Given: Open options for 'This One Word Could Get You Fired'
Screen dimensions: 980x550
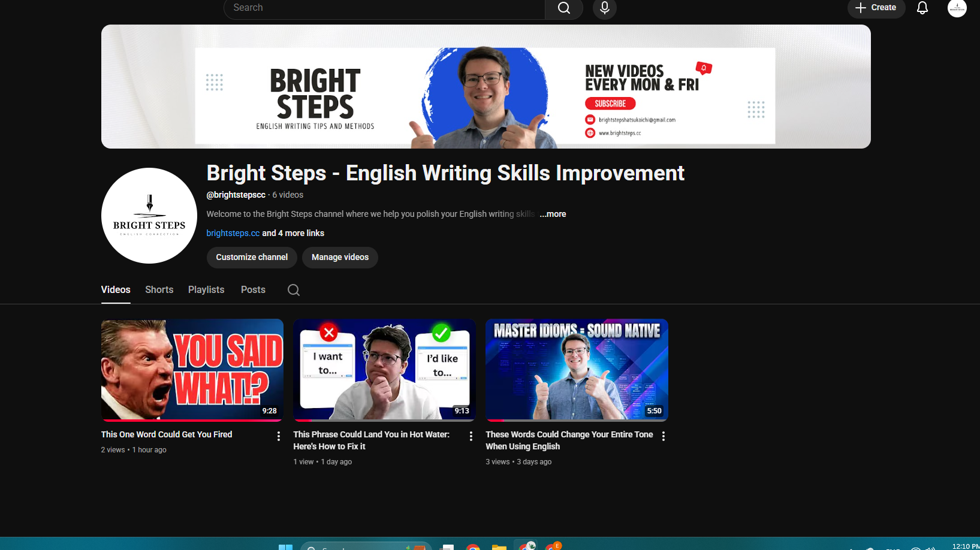Looking at the screenshot, I should [279, 436].
